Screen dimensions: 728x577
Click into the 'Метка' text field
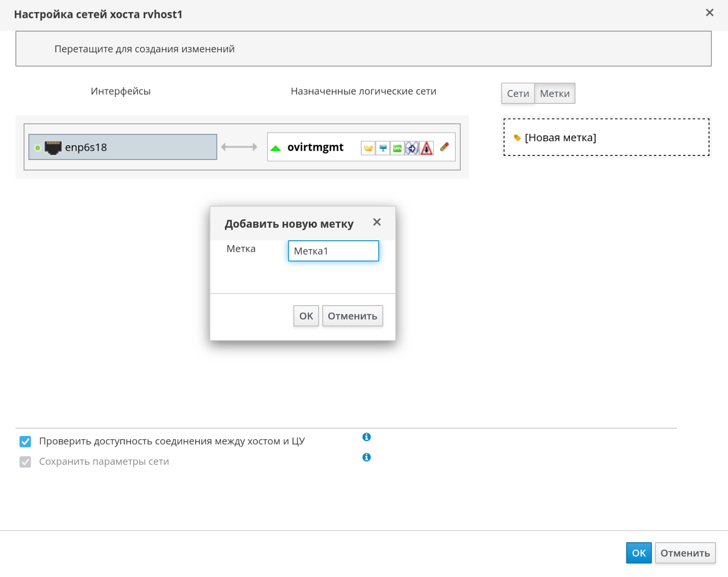pyautogui.click(x=333, y=251)
